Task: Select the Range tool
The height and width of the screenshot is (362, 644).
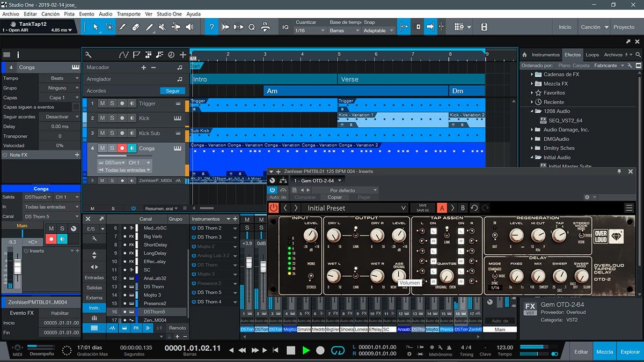Action: click(109, 27)
